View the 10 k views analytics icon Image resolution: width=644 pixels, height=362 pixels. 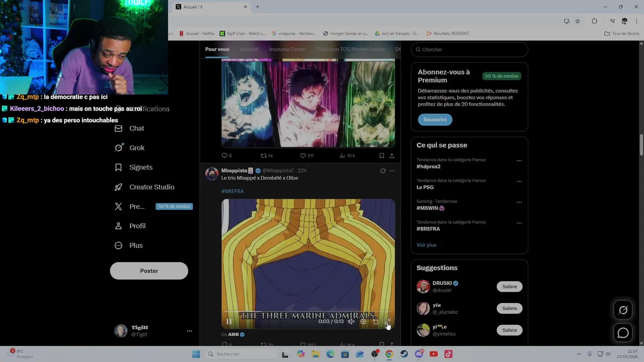(x=348, y=156)
